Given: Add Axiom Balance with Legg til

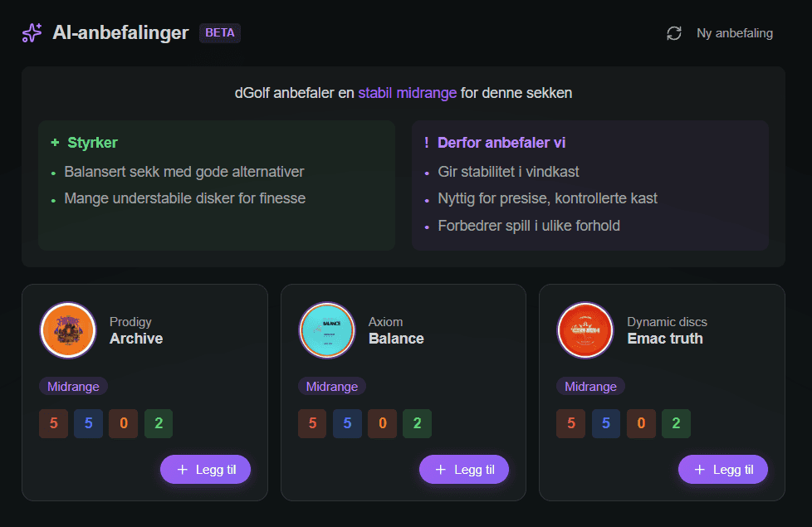Looking at the screenshot, I should click(x=464, y=470).
